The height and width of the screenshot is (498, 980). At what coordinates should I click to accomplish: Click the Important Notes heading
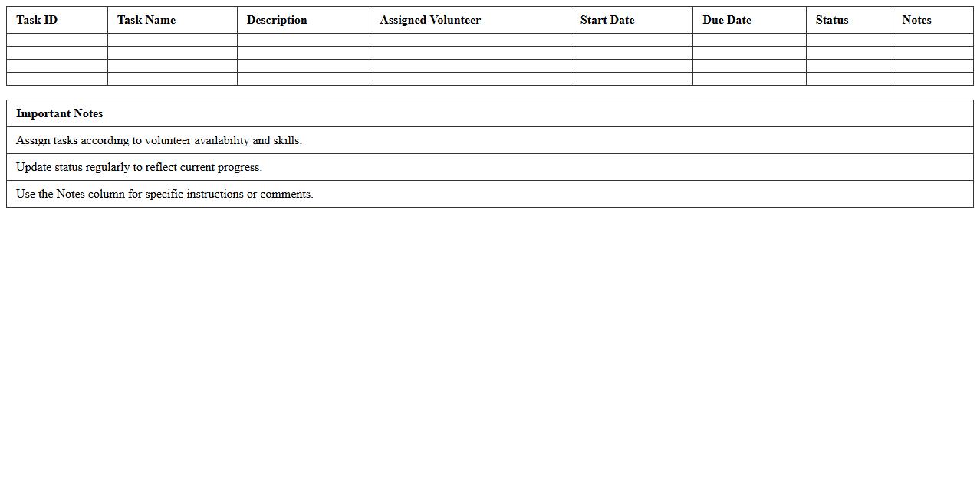pyautogui.click(x=60, y=113)
